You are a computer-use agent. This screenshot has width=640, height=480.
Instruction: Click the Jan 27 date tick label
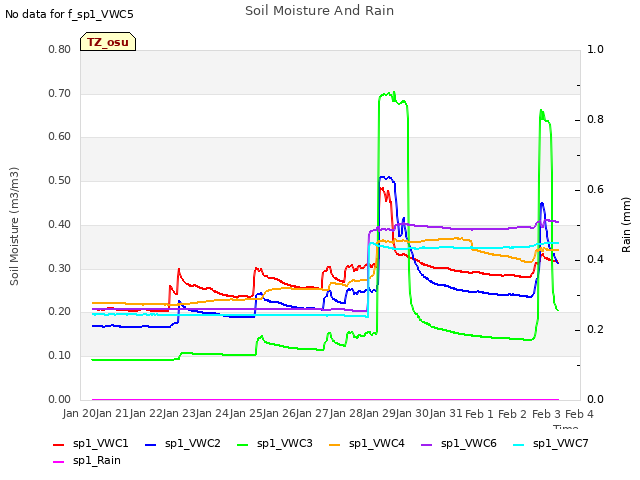[x=313, y=414]
